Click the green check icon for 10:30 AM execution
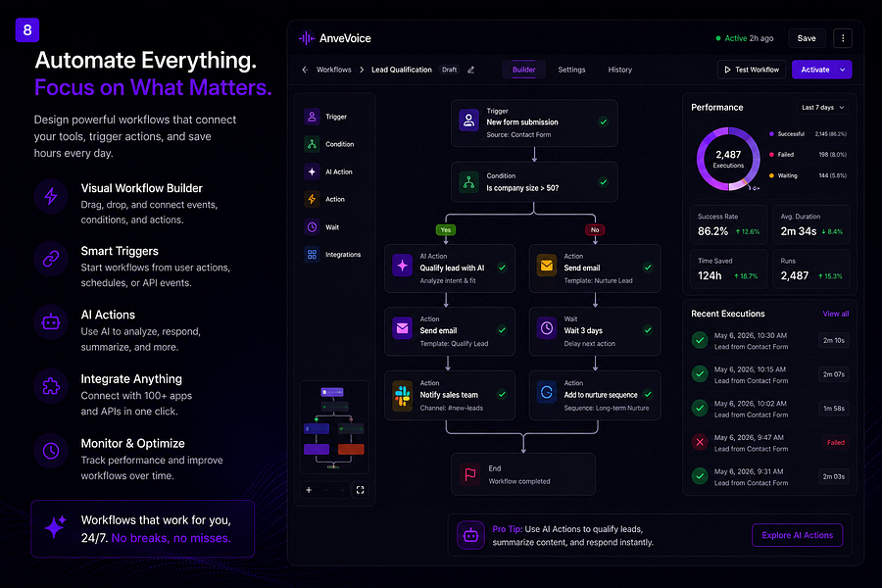Screen dimensions: 882x588 [x=699, y=340]
